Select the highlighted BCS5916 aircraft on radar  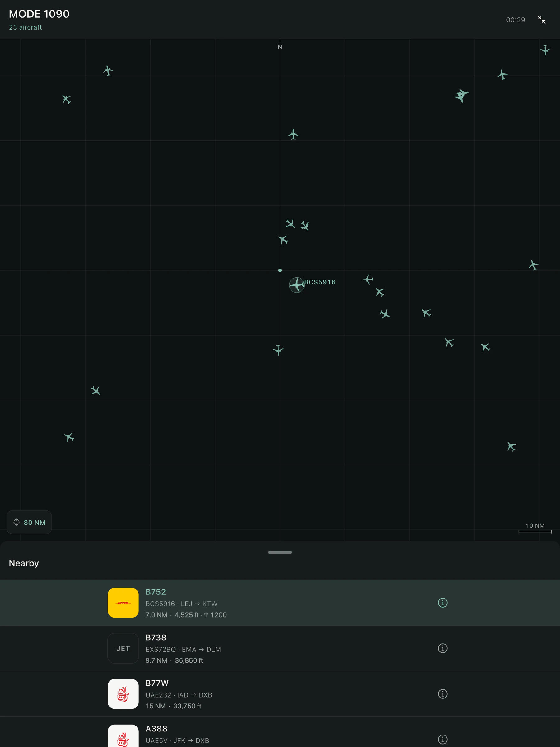pos(297,285)
